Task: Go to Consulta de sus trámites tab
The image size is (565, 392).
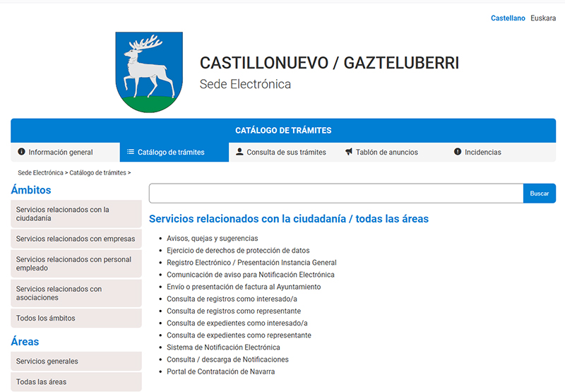Action: coord(283,152)
